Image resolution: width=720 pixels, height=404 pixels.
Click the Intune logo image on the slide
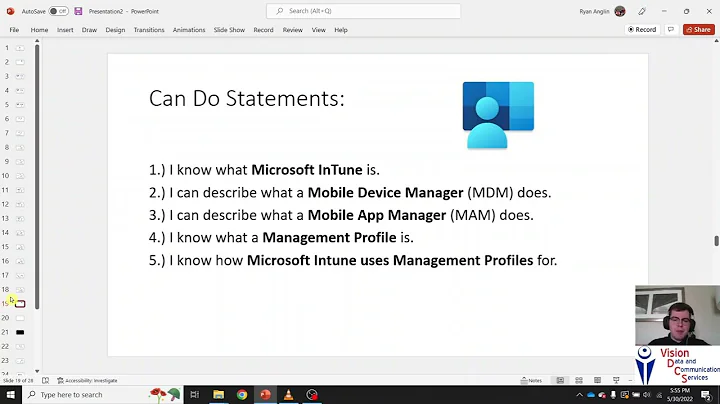498,115
